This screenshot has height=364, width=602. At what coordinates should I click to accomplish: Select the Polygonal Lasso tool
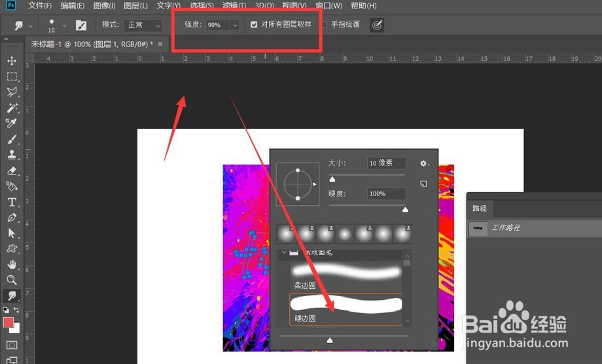(x=12, y=92)
